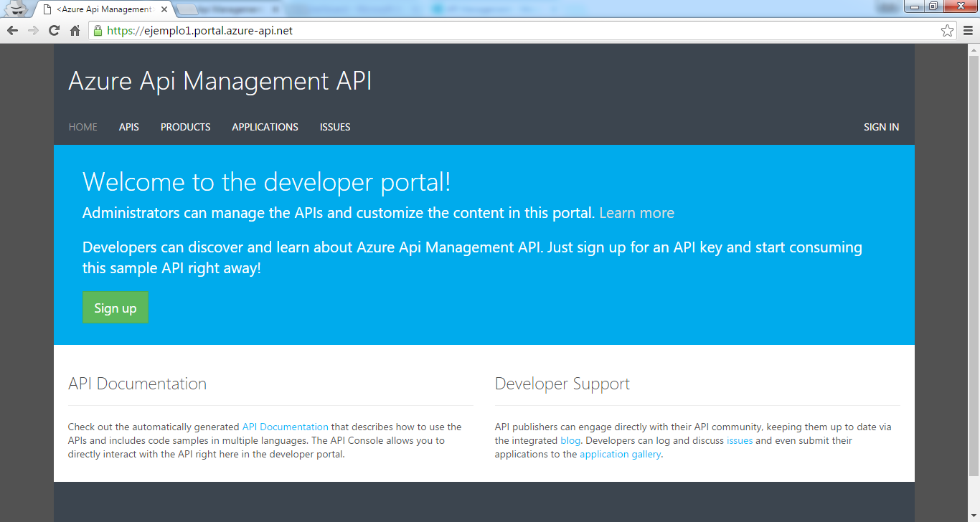This screenshot has height=522, width=980.
Task: Open the APIS navigation menu item
Action: 128,127
